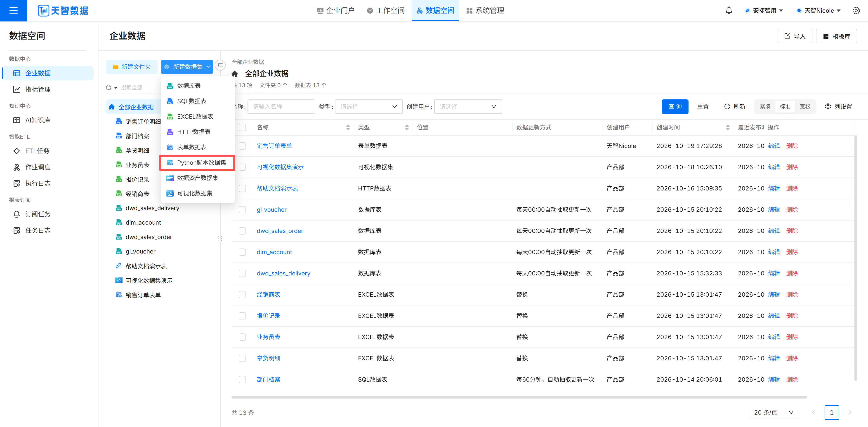
Task: Click the 销售订单表单 form icon in the tree
Action: [x=119, y=295]
